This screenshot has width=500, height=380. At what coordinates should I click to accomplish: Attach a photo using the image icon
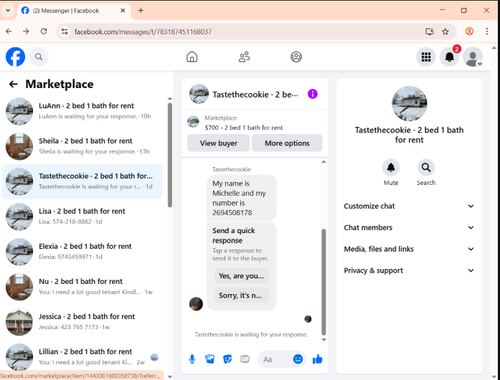click(210, 359)
